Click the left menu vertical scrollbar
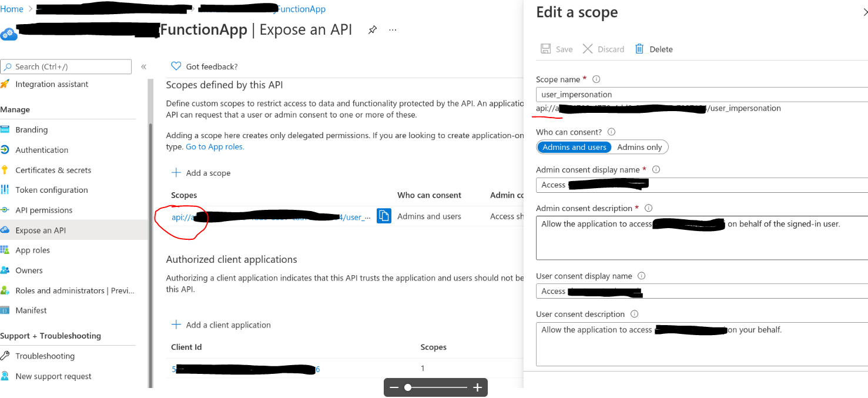Screen dimensions: 868x398 coord(150,256)
